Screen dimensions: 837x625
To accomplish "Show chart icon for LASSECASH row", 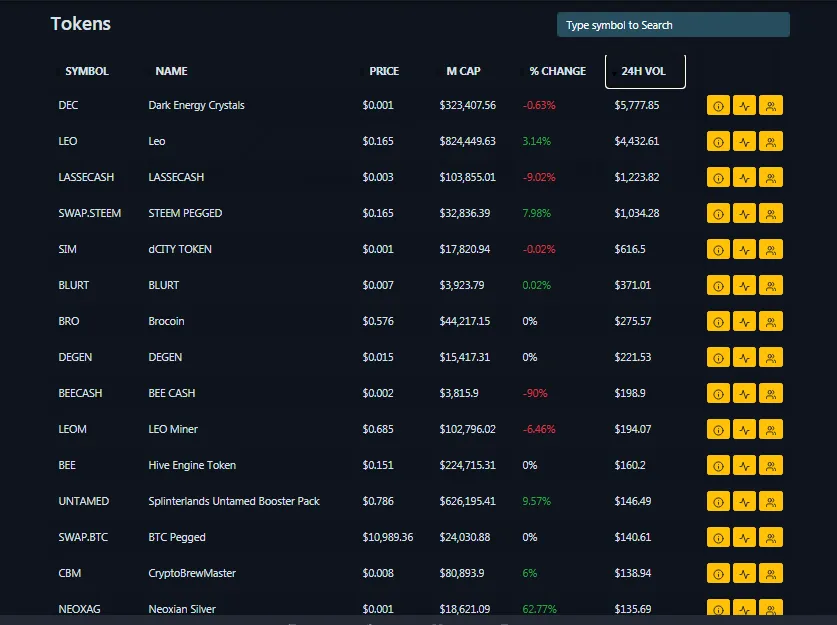I will 744,177.
